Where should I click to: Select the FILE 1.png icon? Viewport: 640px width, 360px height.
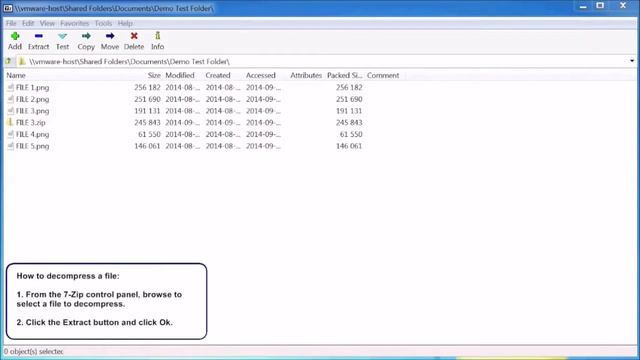pos(11,87)
